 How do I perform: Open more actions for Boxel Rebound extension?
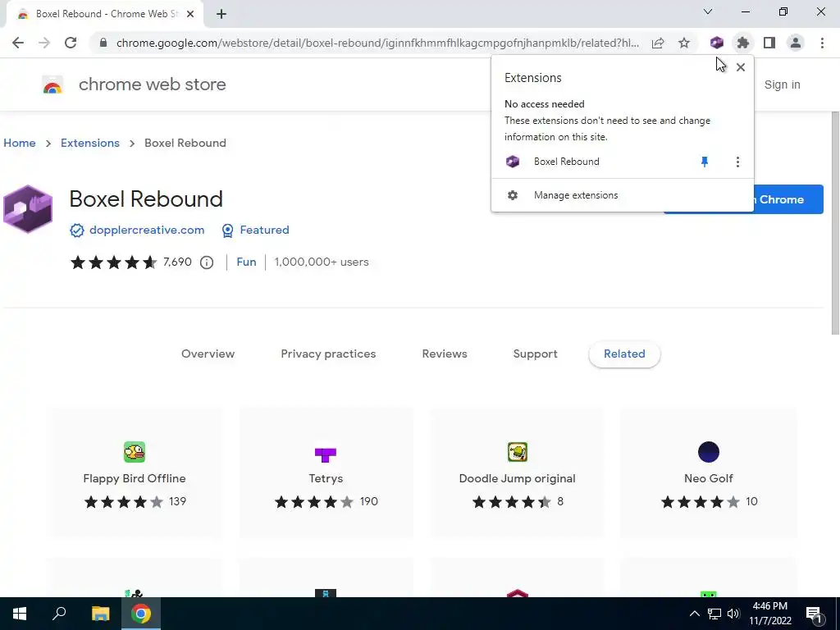coord(737,162)
